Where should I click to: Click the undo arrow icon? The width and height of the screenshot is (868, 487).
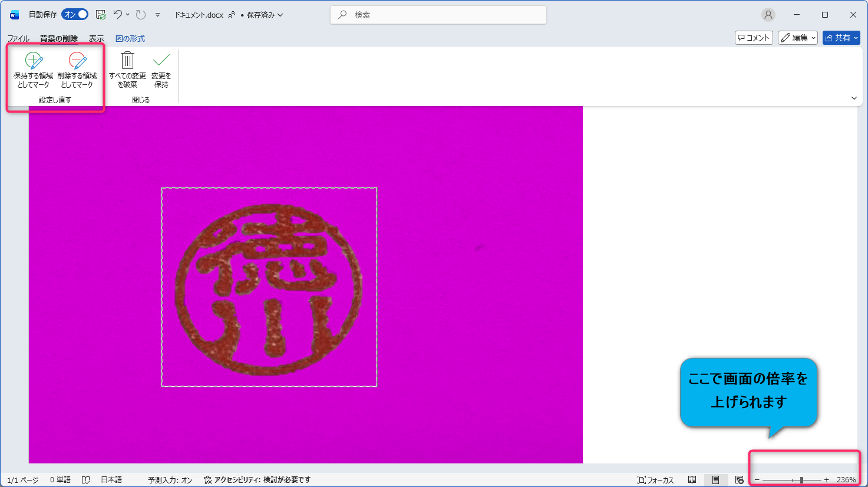(x=118, y=15)
